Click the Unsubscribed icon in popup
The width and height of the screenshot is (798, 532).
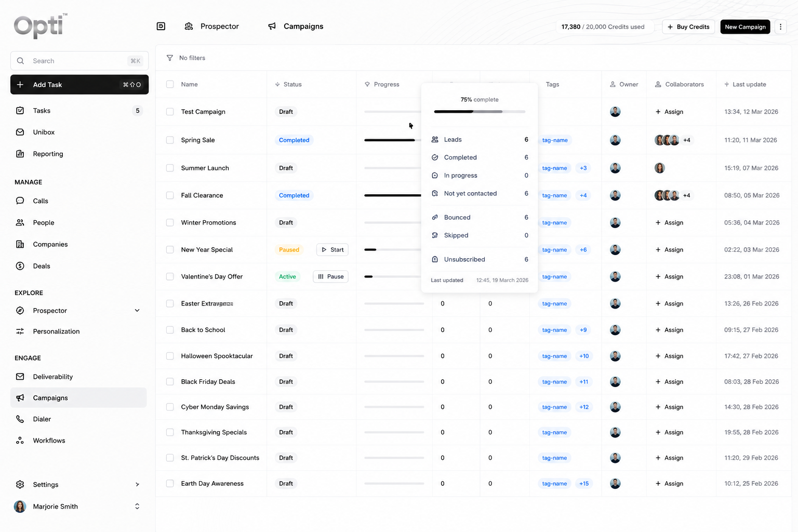[435, 259]
